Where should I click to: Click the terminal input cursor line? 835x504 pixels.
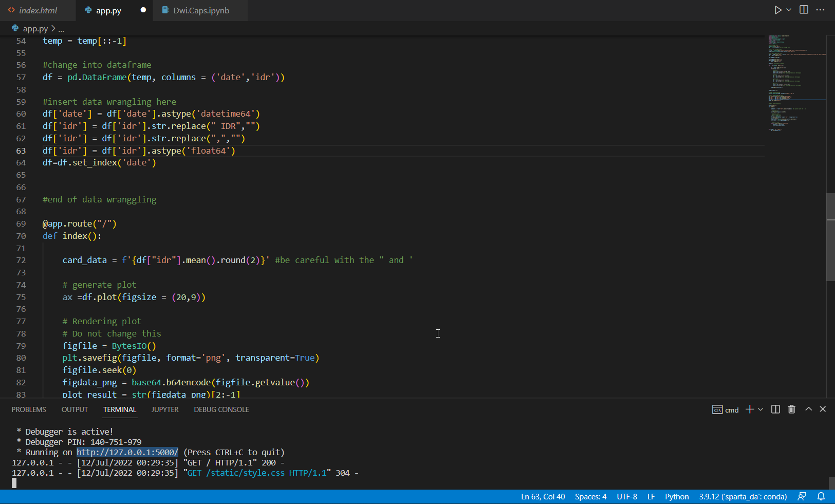(x=14, y=483)
